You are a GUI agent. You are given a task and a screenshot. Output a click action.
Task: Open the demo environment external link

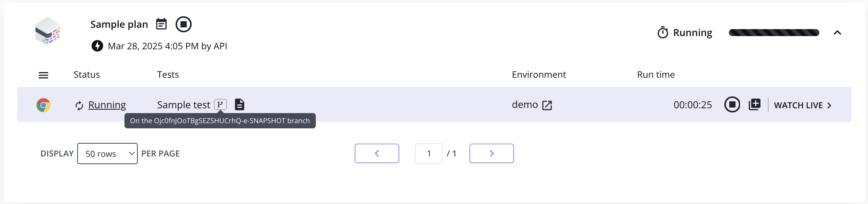point(547,105)
